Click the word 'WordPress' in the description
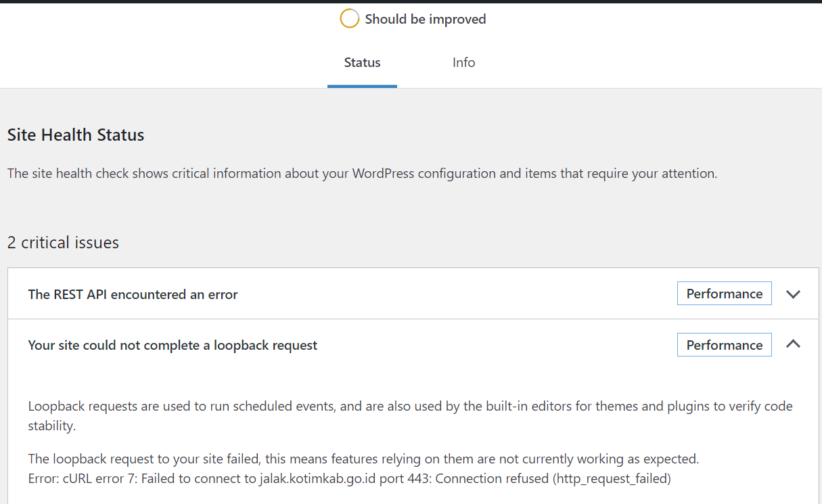Viewport: 822px width, 504px height. [x=383, y=173]
